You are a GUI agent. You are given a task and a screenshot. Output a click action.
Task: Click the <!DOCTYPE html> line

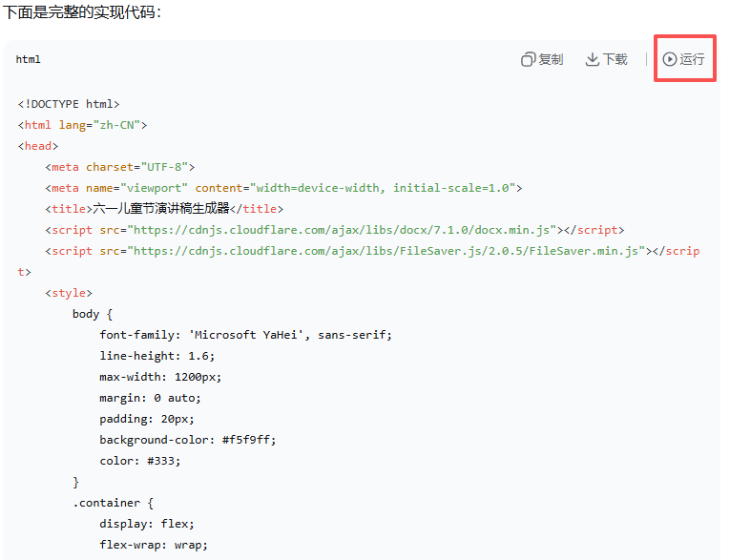point(69,104)
